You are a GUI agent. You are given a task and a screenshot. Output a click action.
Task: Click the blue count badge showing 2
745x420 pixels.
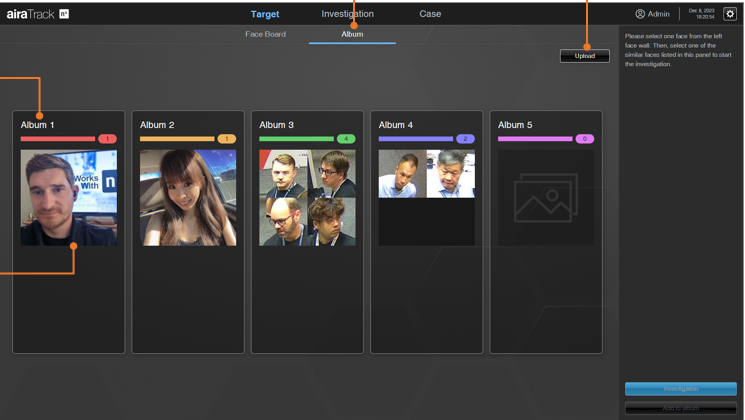(x=465, y=139)
